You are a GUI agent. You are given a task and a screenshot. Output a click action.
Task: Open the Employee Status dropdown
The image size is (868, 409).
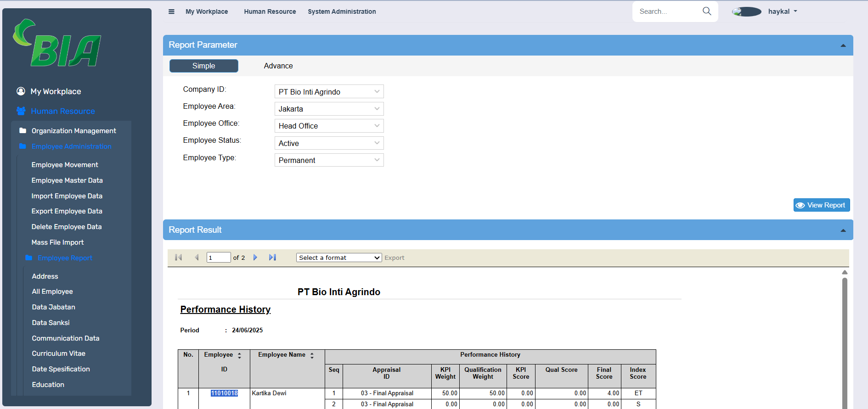pyautogui.click(x=329, y=143)
